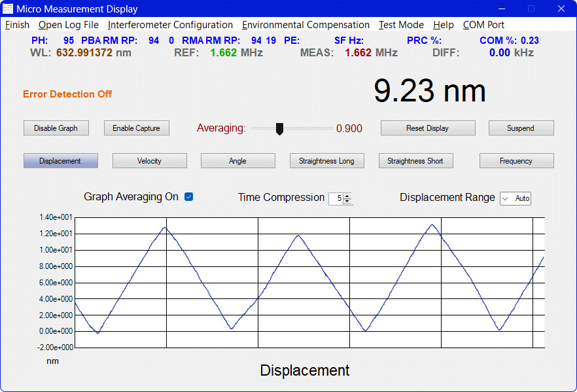The width and height of the screenshot is (577, 392).
Task: Increase Time Compression with up arrow
Action: [x=347, y=196]
